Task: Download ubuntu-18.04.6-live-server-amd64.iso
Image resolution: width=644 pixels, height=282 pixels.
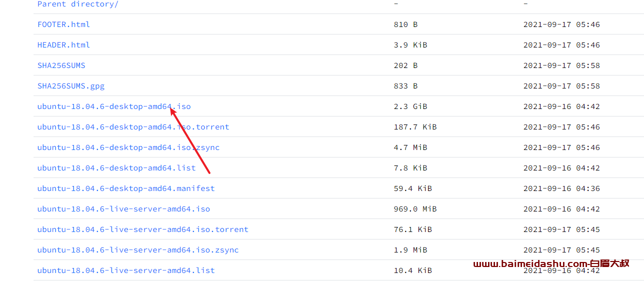Action: click(123, 209)
